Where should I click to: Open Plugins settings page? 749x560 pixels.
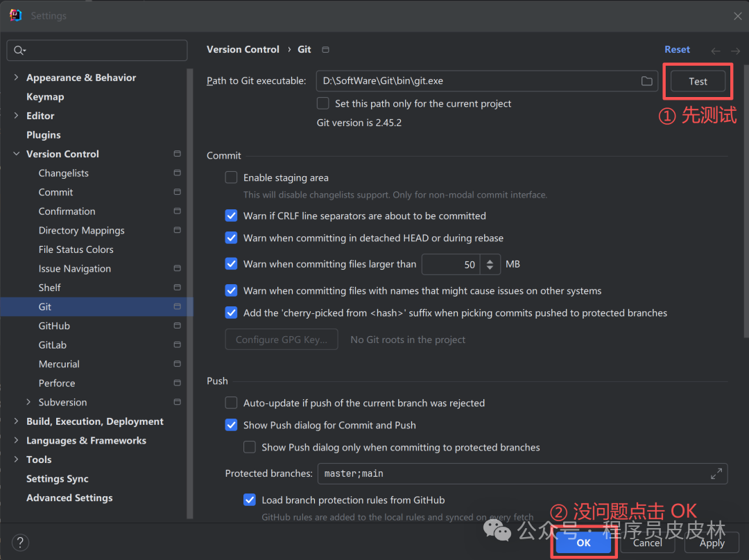[44, 134]
